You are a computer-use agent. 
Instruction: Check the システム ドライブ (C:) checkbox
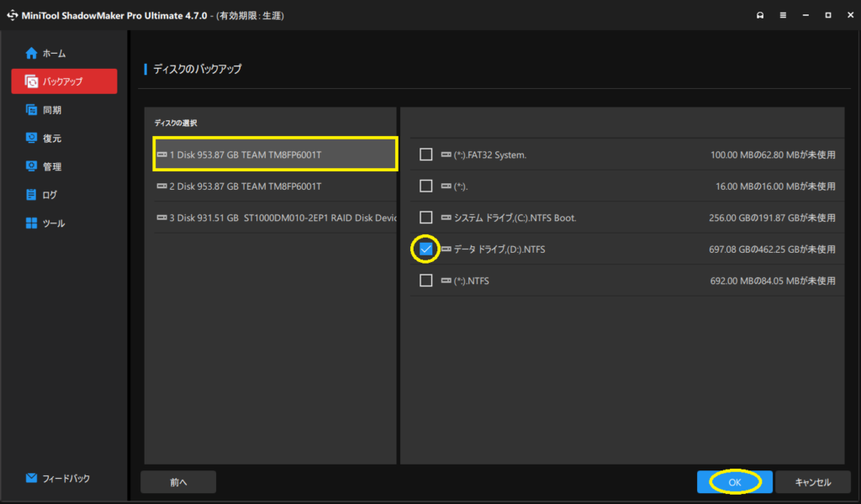coord(426,218)
